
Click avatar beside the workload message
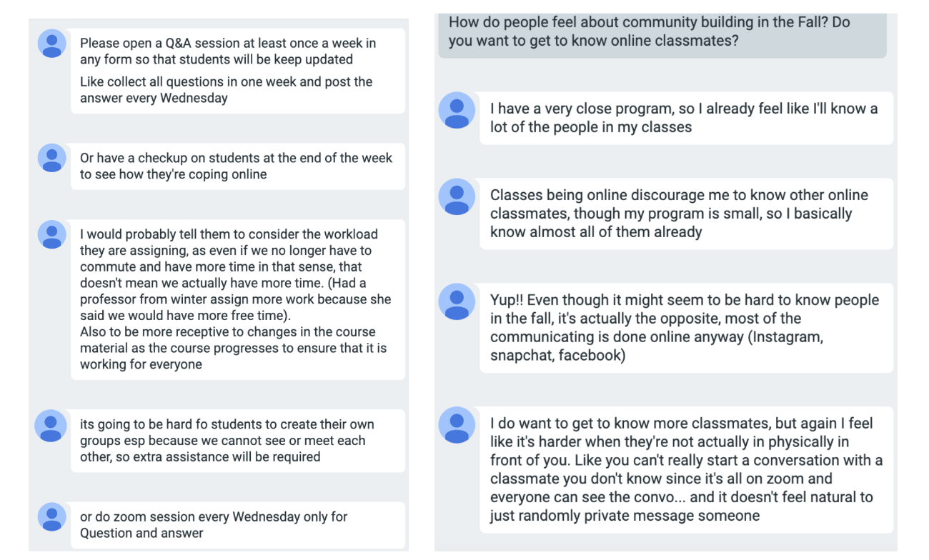click(x=52, y=234)
